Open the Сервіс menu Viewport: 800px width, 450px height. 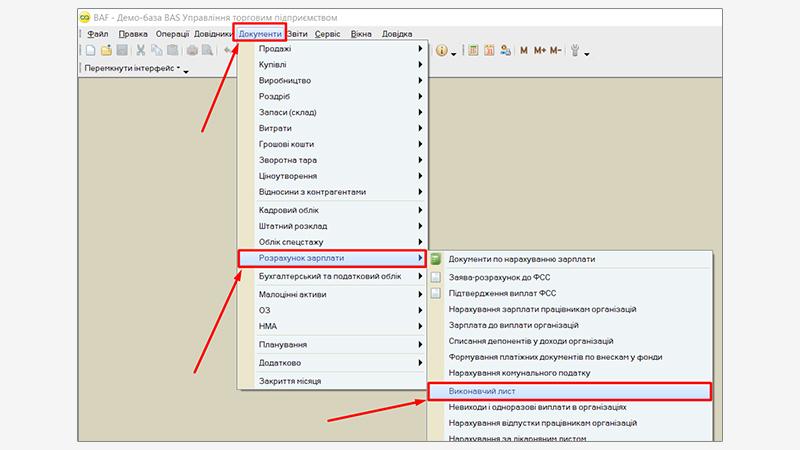[x=327, y=34]
